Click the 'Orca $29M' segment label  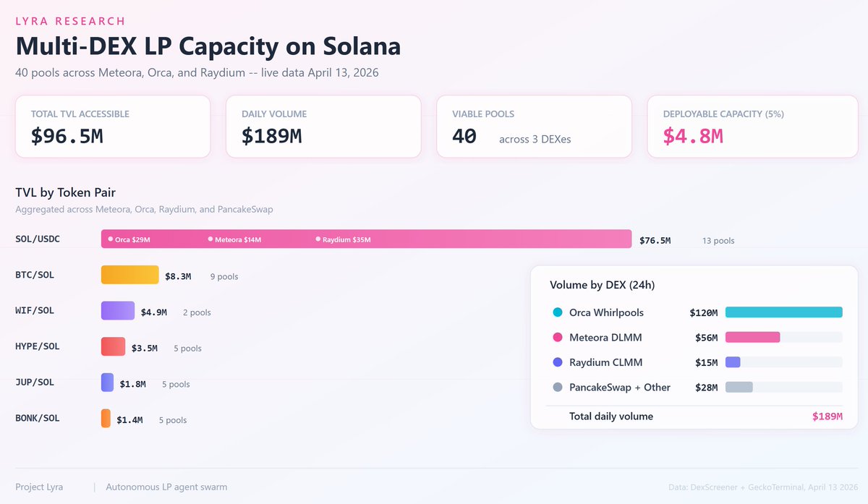[132, 239]
